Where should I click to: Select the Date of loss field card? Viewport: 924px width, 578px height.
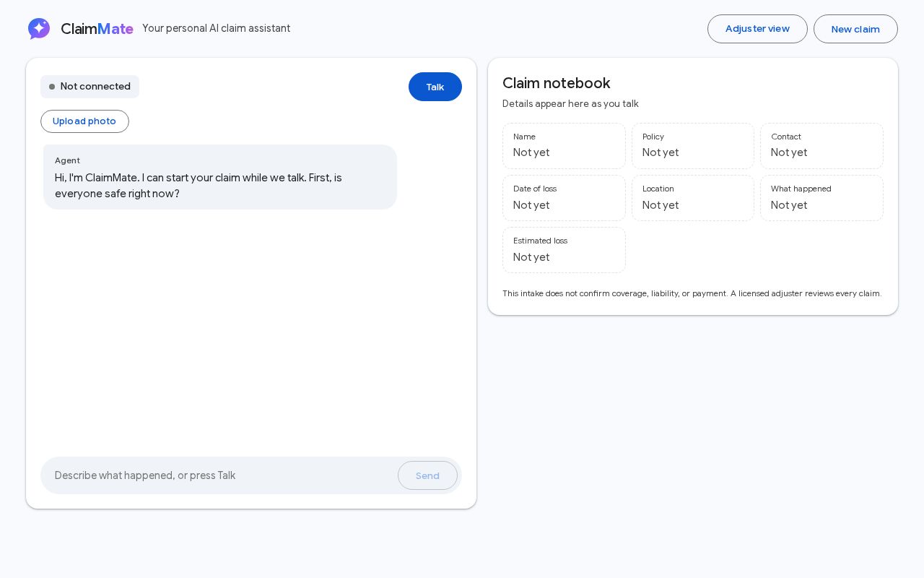pos(564,198)
